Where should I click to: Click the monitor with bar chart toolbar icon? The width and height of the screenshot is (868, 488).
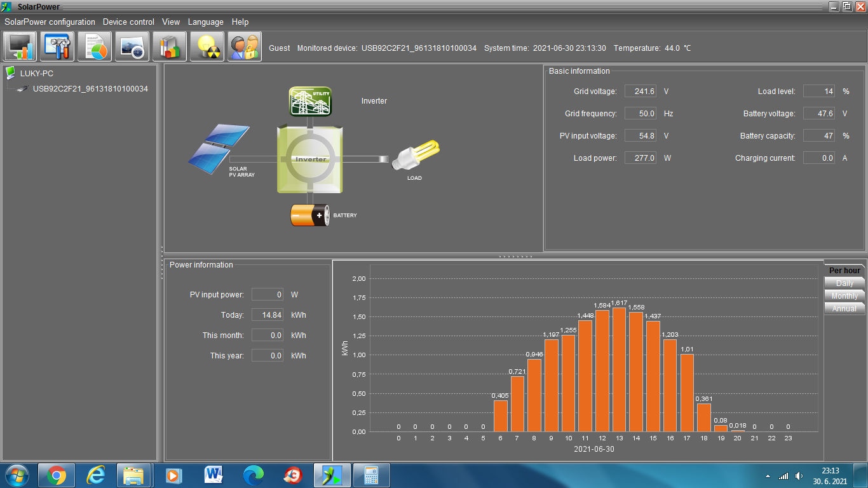pyautogui.click(x=20, y=47)
